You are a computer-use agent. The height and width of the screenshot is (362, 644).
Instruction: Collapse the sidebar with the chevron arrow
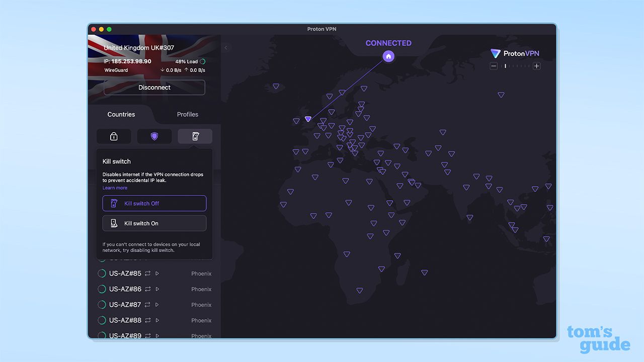click(x=226, y=48)
